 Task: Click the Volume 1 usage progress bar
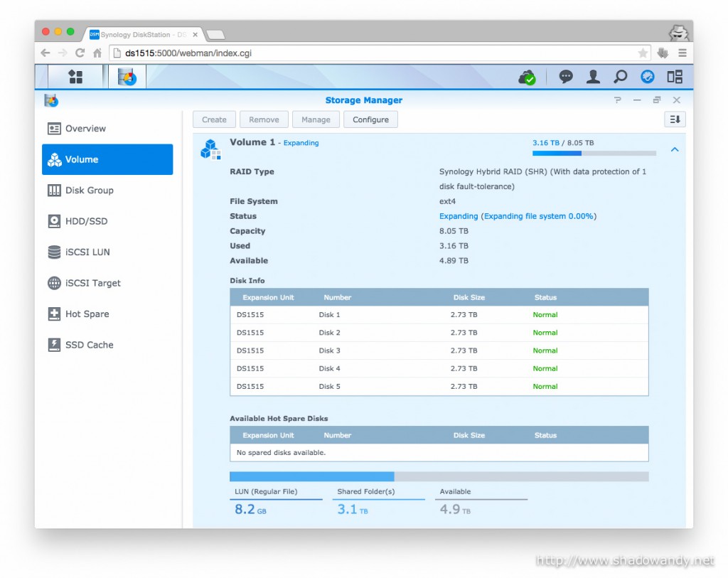(x=594, y=153)
